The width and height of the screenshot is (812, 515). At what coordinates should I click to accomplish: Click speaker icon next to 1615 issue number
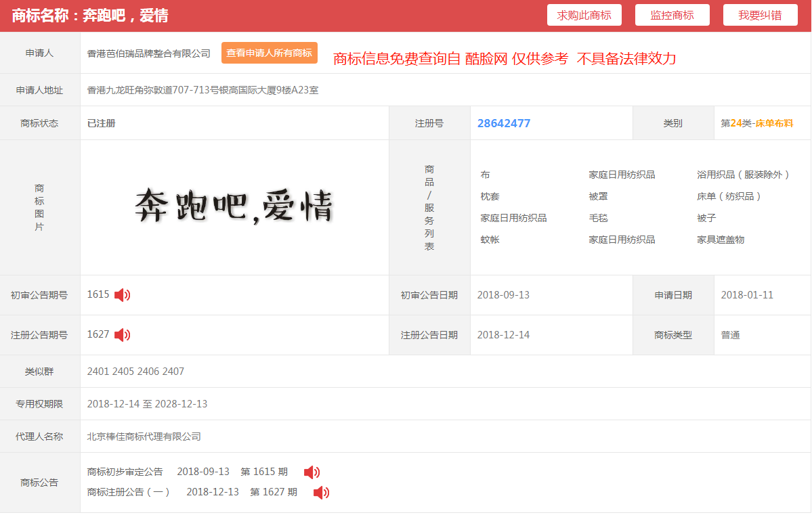point(122,295)
